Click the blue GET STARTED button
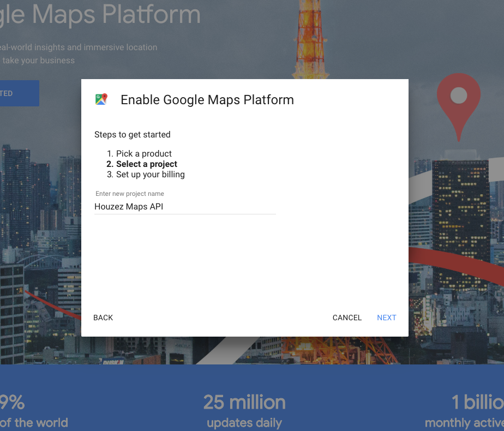Screen dimensions: 504x431 click(19, 93)
